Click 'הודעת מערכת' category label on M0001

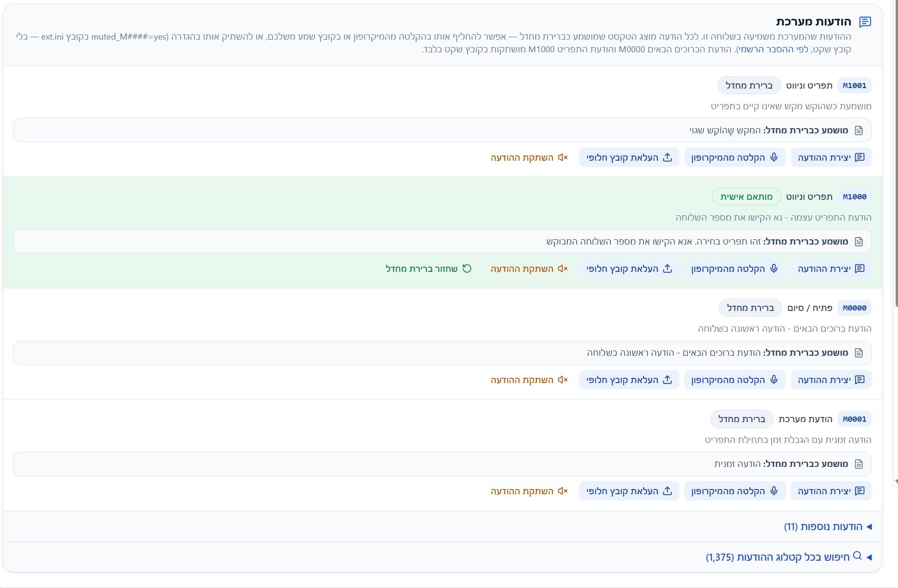[x=806, y=419]
